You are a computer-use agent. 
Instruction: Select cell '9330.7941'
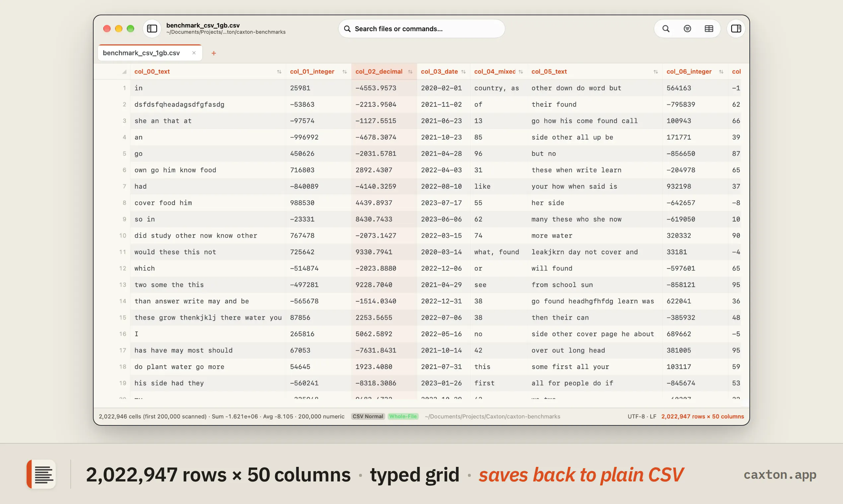click(384, 252)
